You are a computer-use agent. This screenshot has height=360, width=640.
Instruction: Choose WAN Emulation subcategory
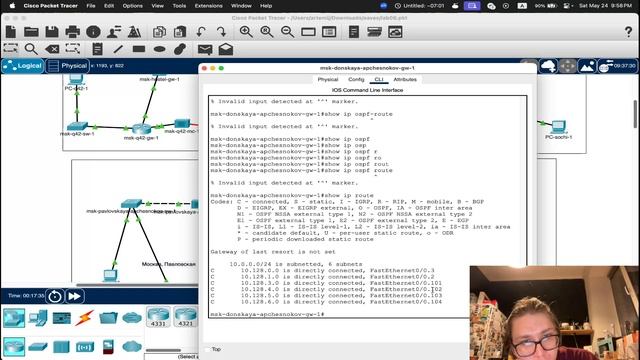coord(132,347)
